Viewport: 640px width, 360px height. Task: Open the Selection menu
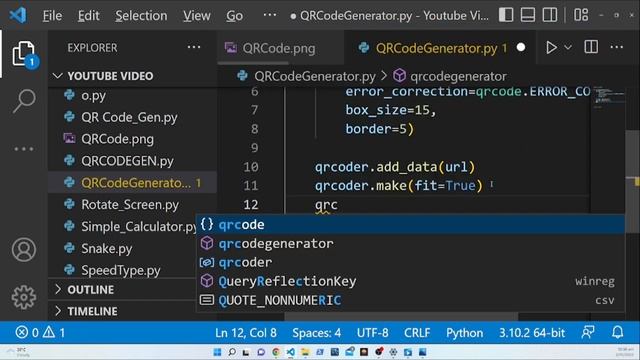[x=141, y=16]
